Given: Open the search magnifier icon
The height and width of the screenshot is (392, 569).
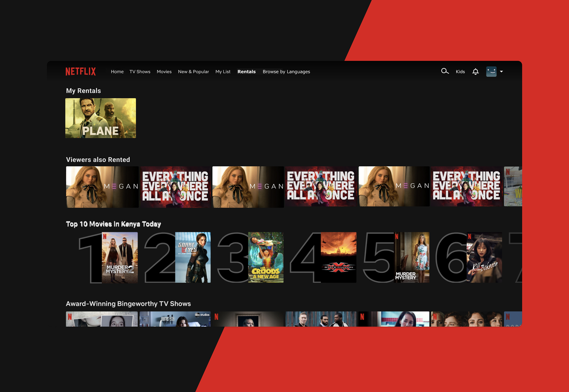Looking at the screenshot, I should (445, 71).
